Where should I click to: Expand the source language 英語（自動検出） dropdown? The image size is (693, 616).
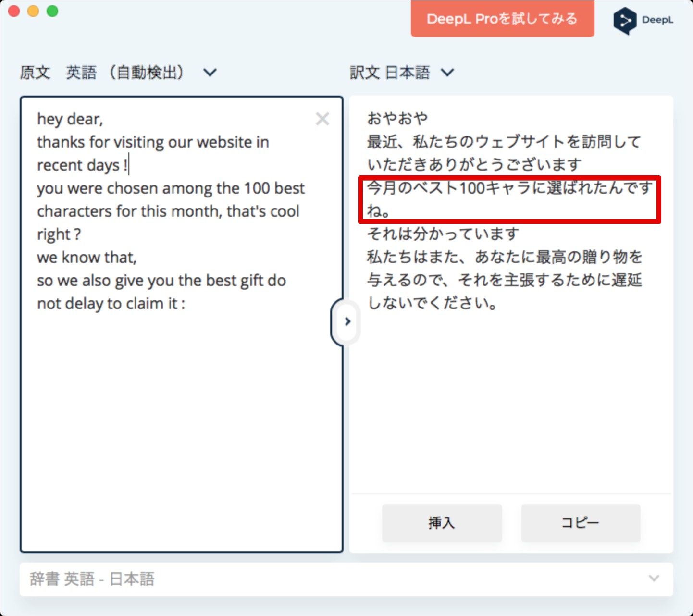coord(210,73)
